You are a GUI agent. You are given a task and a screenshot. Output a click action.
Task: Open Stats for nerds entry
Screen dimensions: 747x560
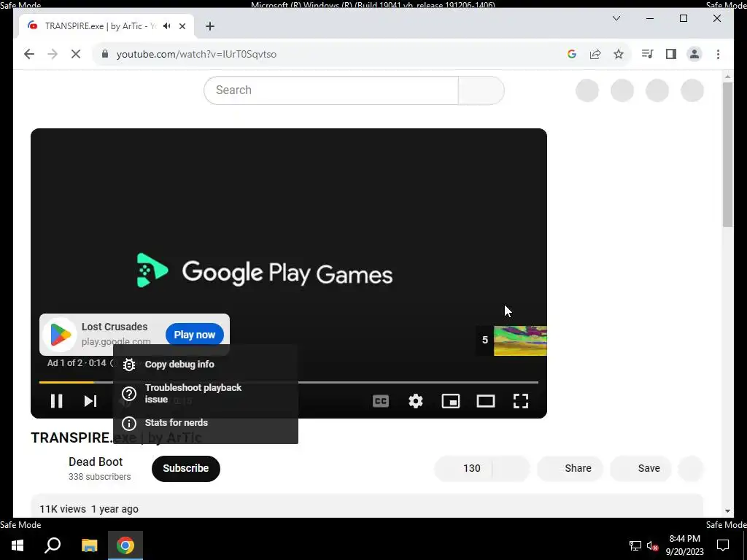click(205, 423)
